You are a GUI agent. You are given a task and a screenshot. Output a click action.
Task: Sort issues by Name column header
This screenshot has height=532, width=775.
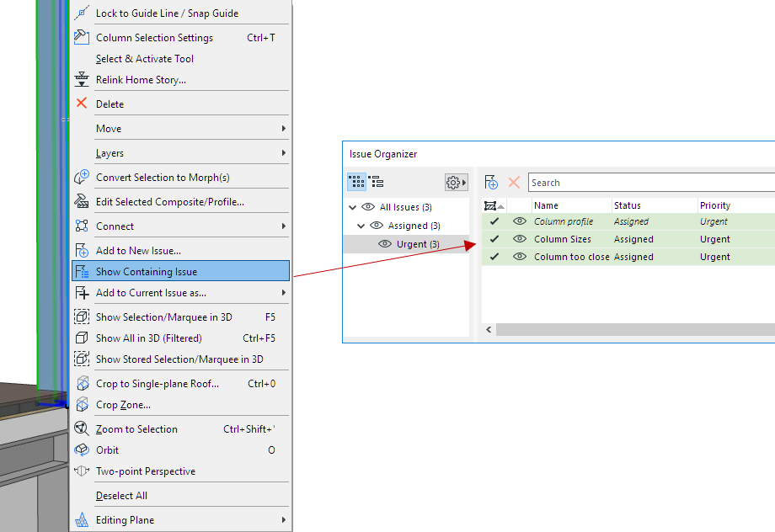[572, 205]
